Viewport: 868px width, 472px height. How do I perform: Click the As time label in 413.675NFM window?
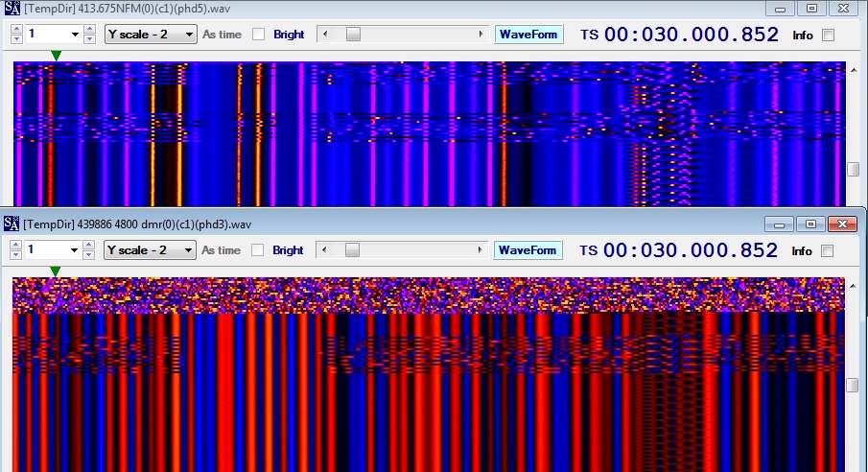point(222,35)
